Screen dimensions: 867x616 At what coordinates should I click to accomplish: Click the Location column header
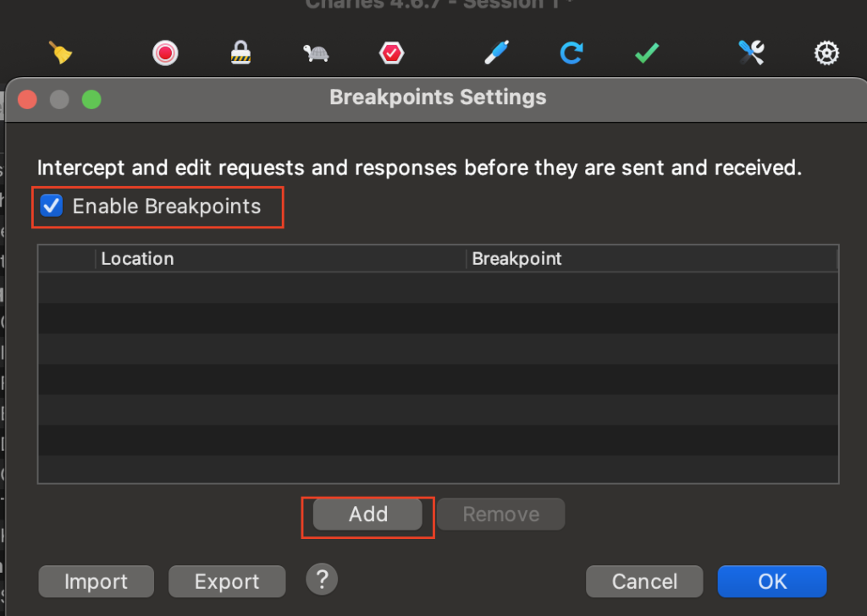[279, 259]
